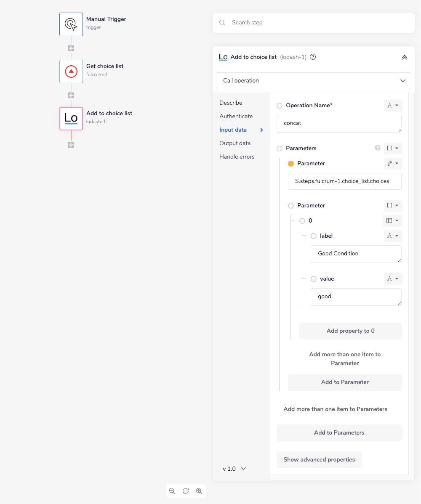
Task: Collapse the Add to choice list panel
Action: (404, 57)
